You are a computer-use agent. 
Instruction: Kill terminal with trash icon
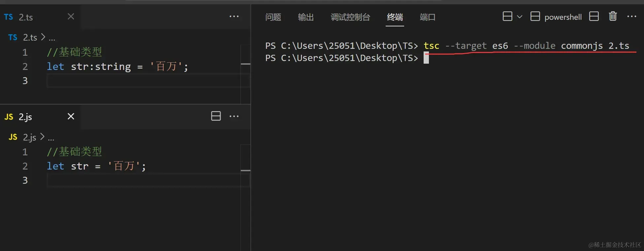pos(613,16)
